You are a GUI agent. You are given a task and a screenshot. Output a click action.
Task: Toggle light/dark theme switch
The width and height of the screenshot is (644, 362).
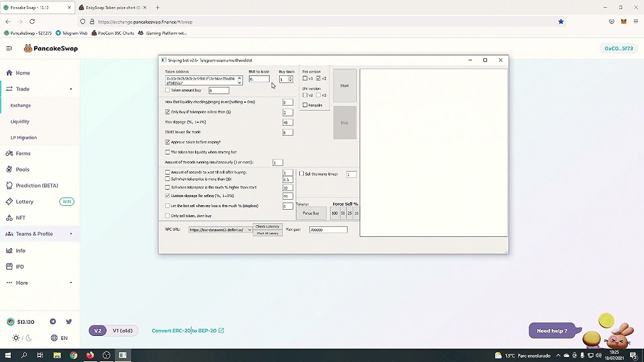22,338
